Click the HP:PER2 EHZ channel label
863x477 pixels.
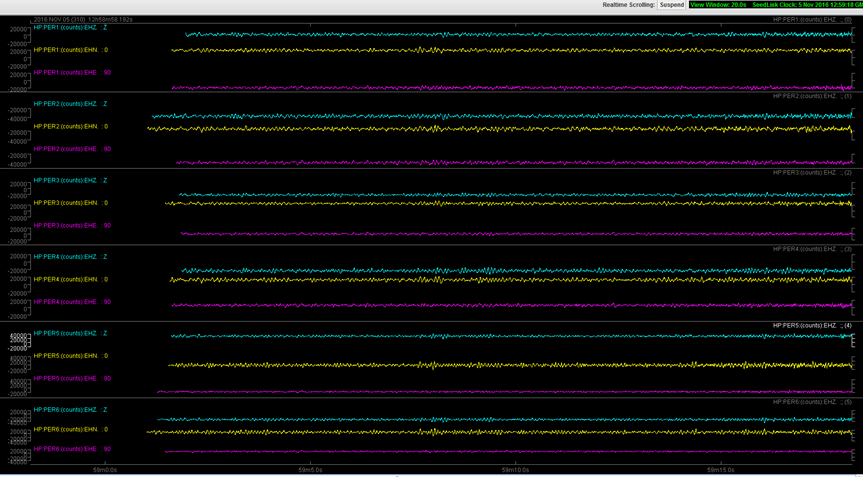pyautogui.click(x=70, y=103)
